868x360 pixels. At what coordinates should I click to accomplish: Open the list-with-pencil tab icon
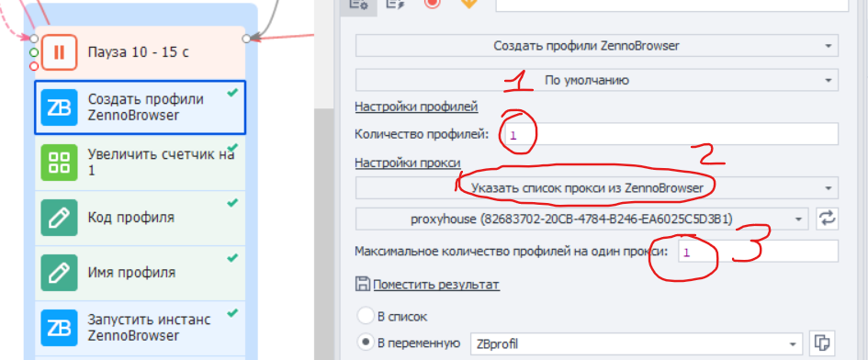395,4
